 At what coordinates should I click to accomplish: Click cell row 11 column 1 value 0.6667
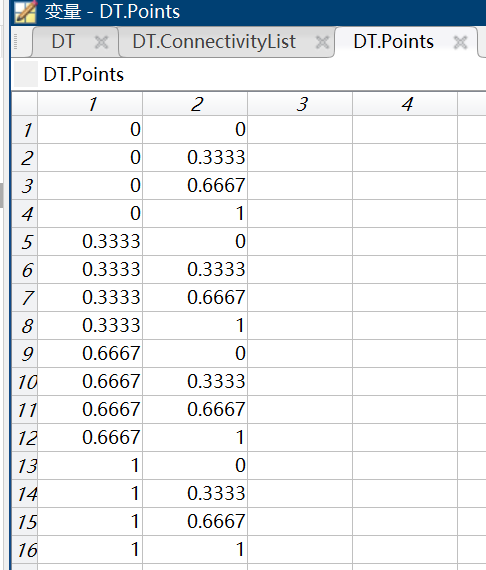pos(90,410)
